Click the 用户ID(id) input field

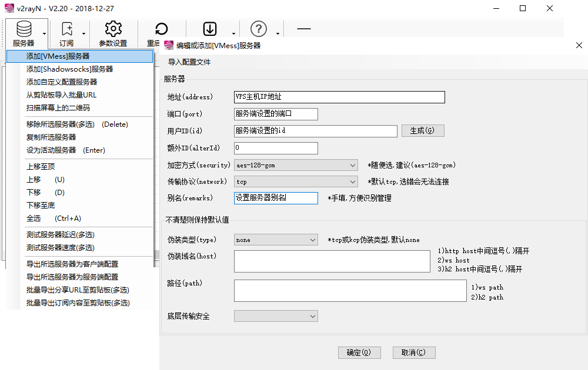[315, 131]
